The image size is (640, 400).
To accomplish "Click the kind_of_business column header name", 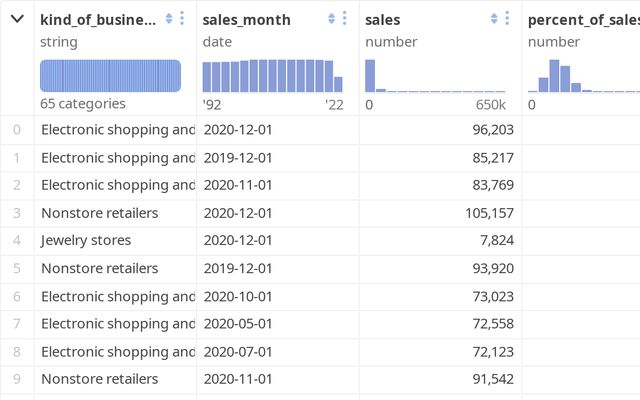I will pyautogui.click(x=98, y=20).
